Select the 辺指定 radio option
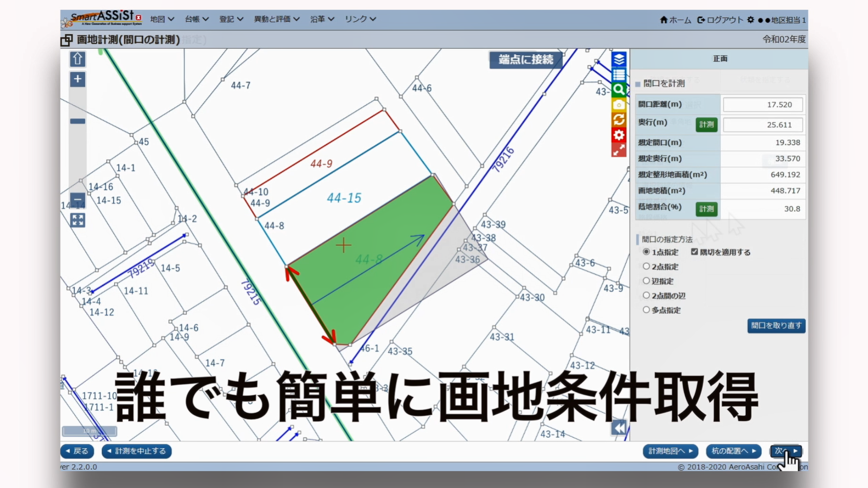The height and width of the screenshot is (488, 868). click(647, 281)
